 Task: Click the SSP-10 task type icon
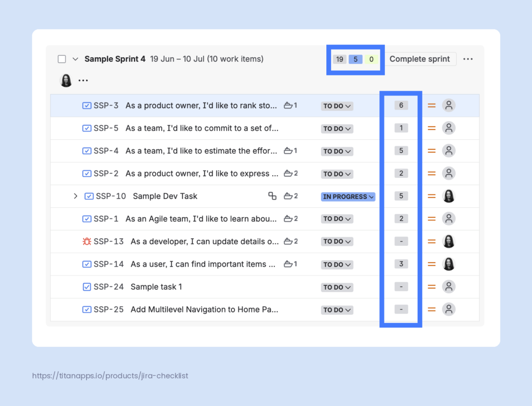(x=89, y=196)
